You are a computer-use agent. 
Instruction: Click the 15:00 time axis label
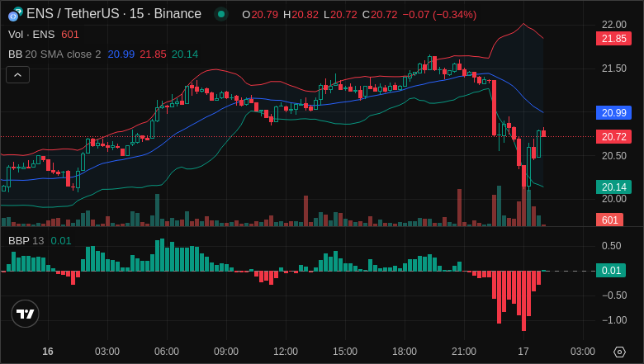[345, 352]
